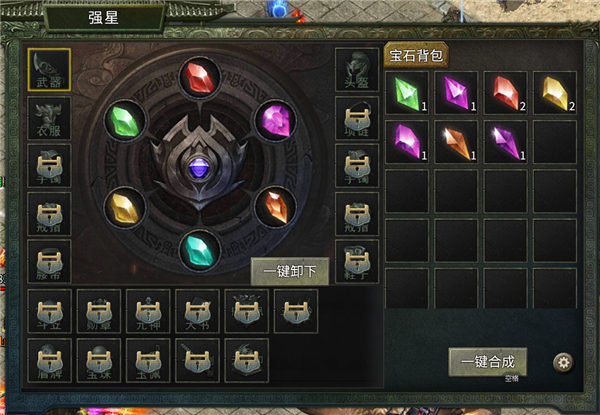600x415 pixels.
Task: Click the locked 盾牌 shield slot
Action: [49, 360]
